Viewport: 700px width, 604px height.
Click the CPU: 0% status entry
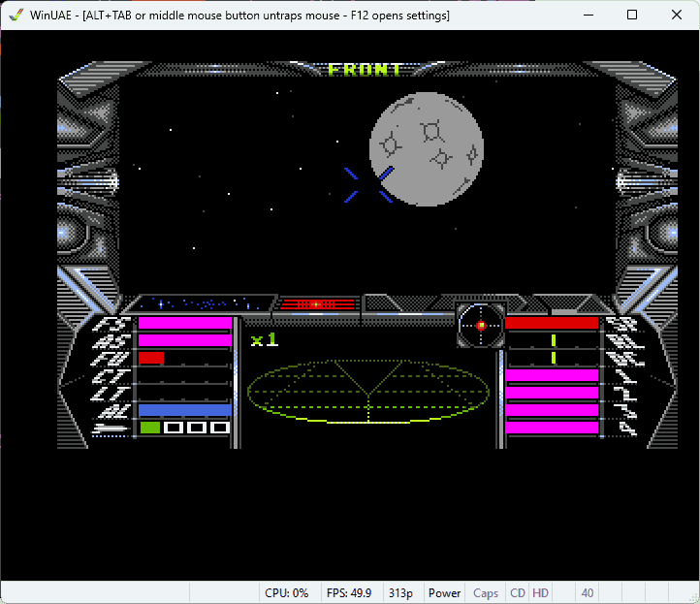coord(287,592)
